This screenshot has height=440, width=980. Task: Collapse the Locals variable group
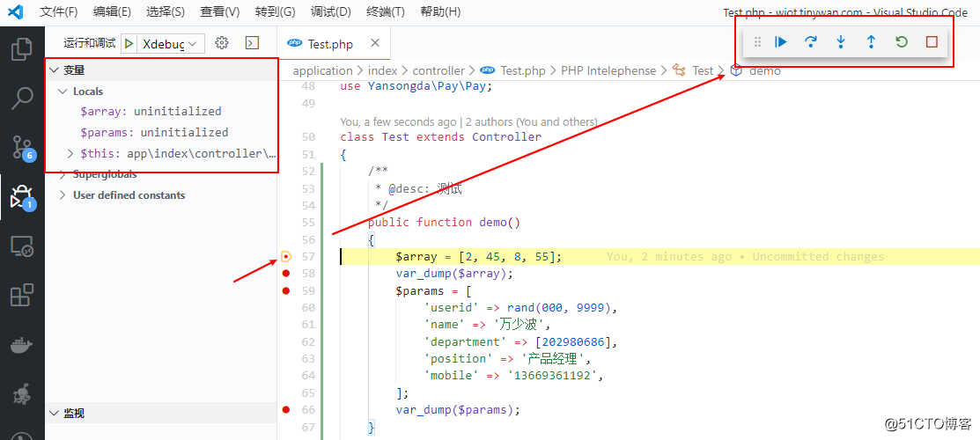63,92
